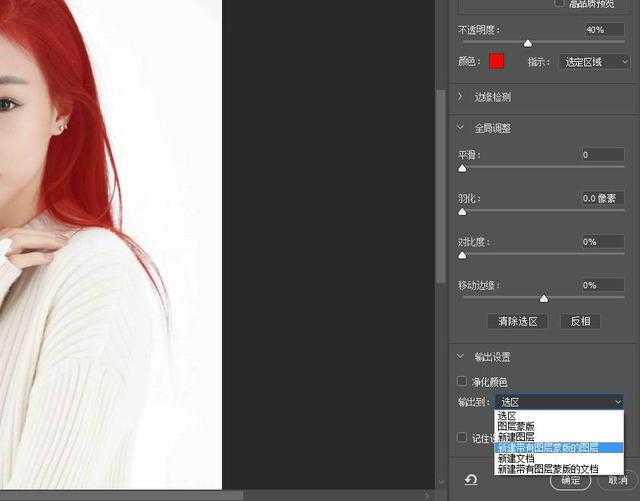Click the 不透明度 slider handle
Viewport: 640px width, 501px height.
point(528,44)
